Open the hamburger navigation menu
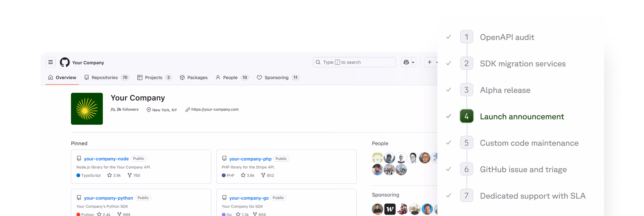The height and width of the screenshot is (216, 644). [51, 62]
